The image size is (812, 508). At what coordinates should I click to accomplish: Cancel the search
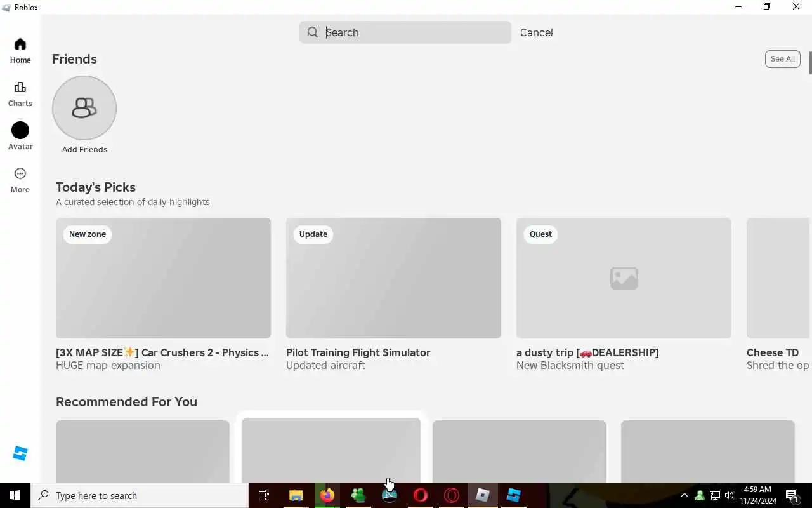[537, 32]
